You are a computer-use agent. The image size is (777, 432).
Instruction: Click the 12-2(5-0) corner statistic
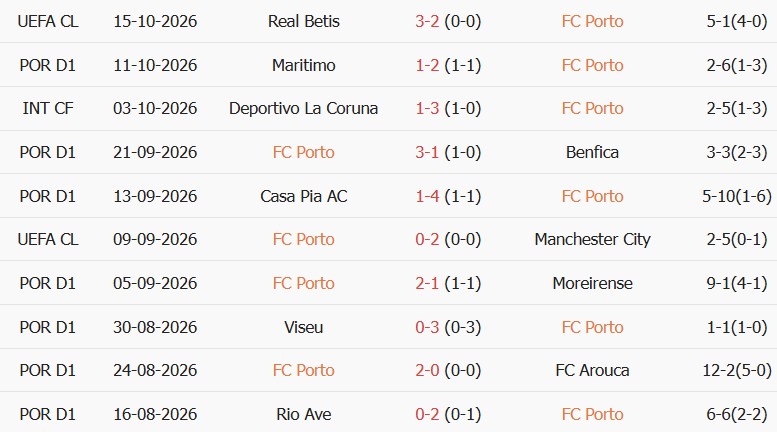(x=737, y=370)
